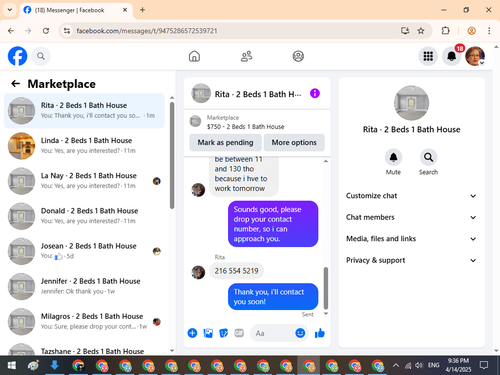Screen dimensions: 500x375
Task: Open La Nay - 2 Beds 1 Bath House chat
Action: pos(84,181)
